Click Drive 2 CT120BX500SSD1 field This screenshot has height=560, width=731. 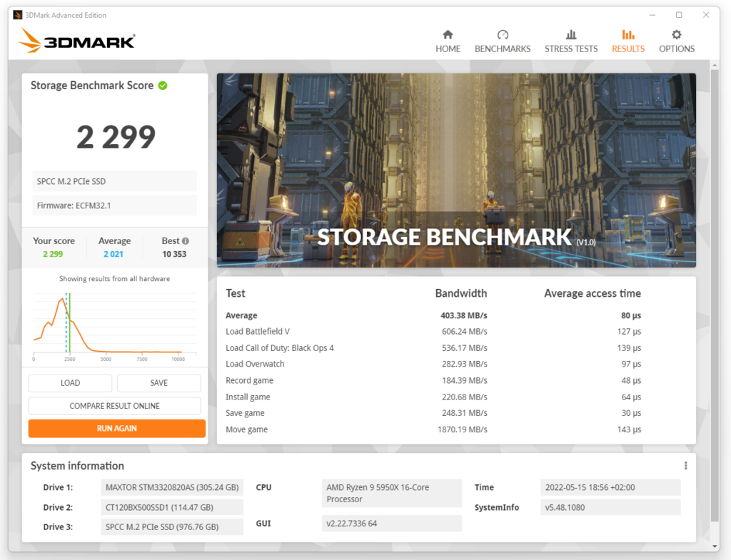tap(172, 507)
